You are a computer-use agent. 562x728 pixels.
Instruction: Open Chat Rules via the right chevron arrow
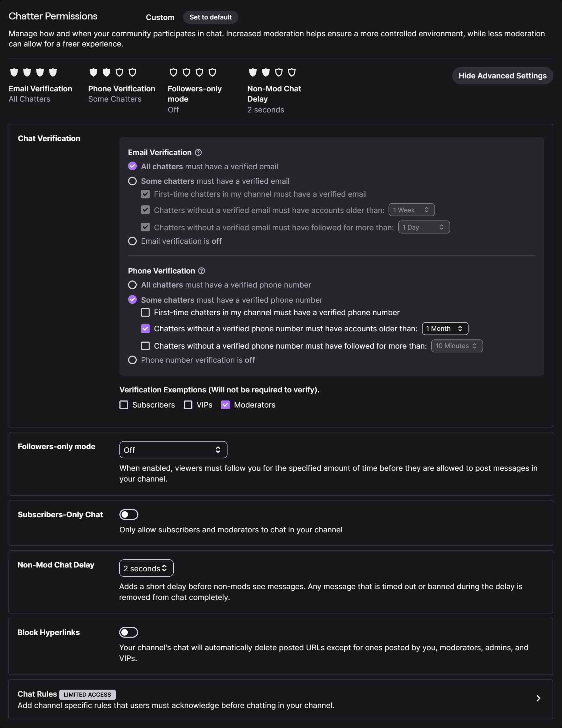(x=538, y=698)
